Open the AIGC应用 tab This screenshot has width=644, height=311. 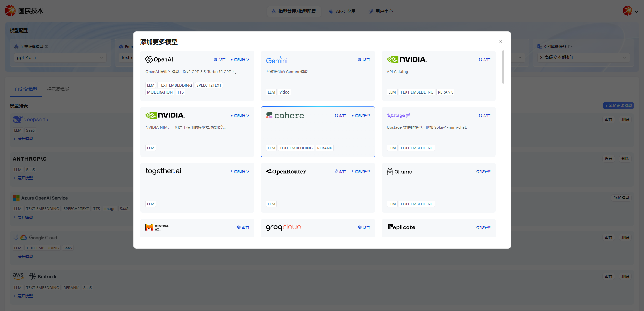pos(342,11)
